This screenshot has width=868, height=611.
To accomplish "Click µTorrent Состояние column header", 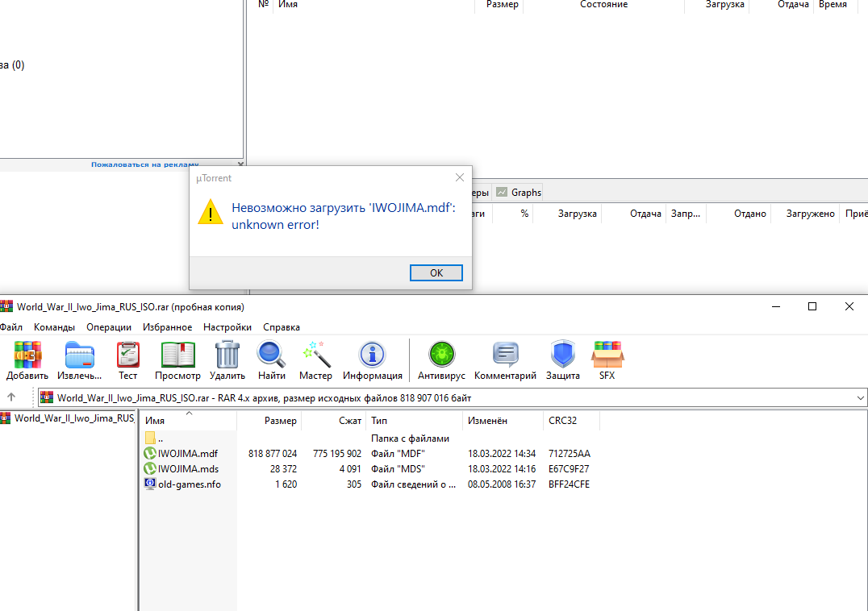I will pos(603,4).
